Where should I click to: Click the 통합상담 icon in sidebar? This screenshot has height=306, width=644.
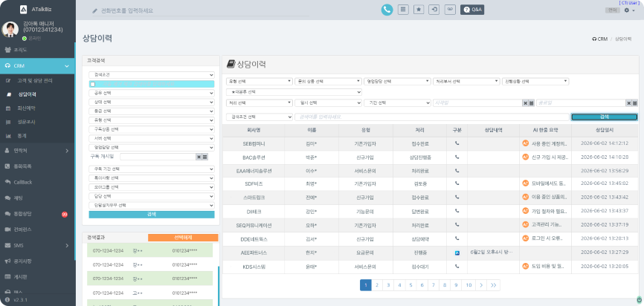(x=7, y=213)
